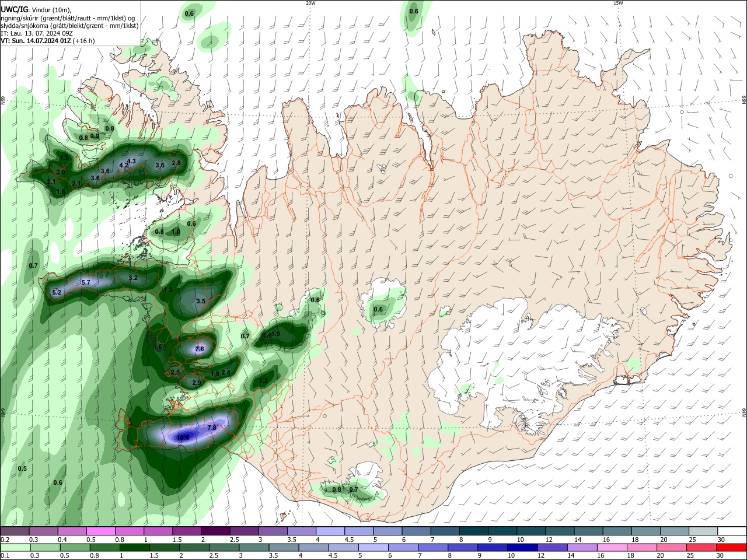Screen dimensions: 747x560
Task: Click the VT: Sun. 14.07.2024 01Z line
Action: (x=47, y=41)
